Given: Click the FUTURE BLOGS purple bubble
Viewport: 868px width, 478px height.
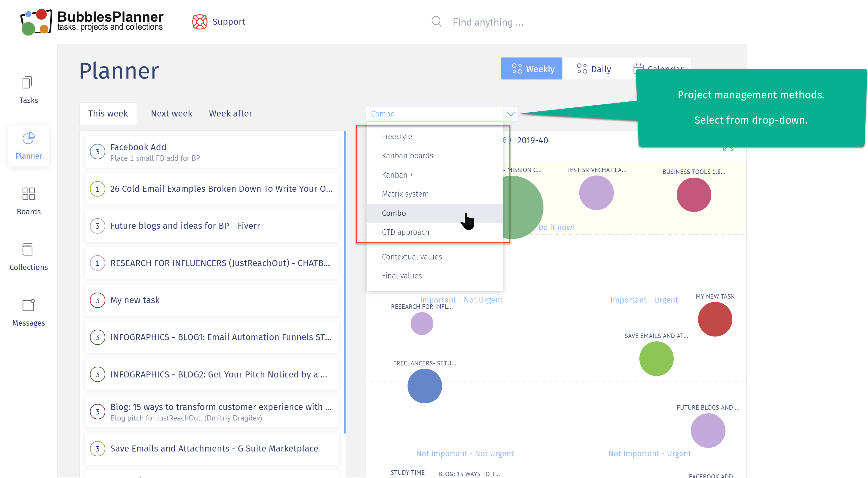Looking at the screenshot, I should pos(708,431).
